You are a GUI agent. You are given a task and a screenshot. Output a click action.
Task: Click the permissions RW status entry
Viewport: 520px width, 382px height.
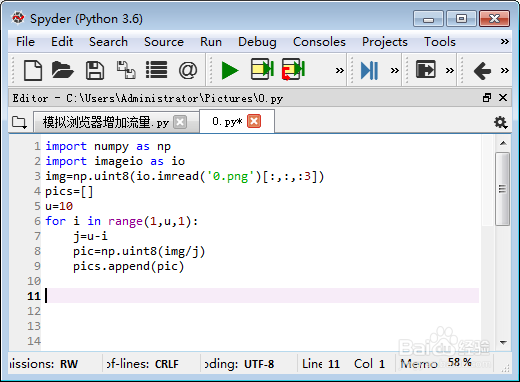(x=43, y=364)
